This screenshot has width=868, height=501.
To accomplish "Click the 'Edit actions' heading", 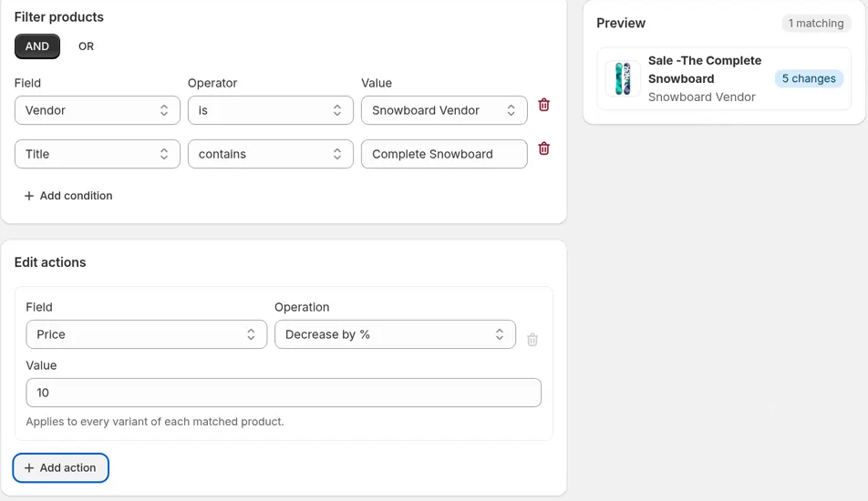I will pos(50,262).
